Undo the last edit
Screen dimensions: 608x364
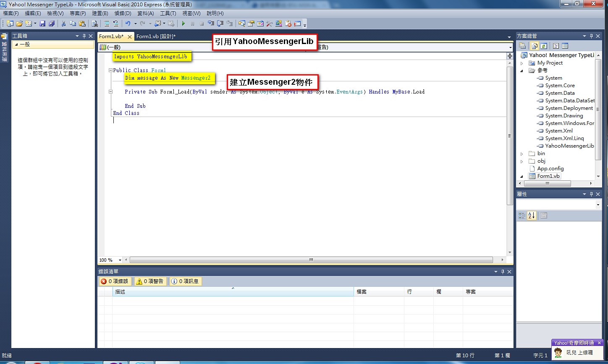(128, 23)
